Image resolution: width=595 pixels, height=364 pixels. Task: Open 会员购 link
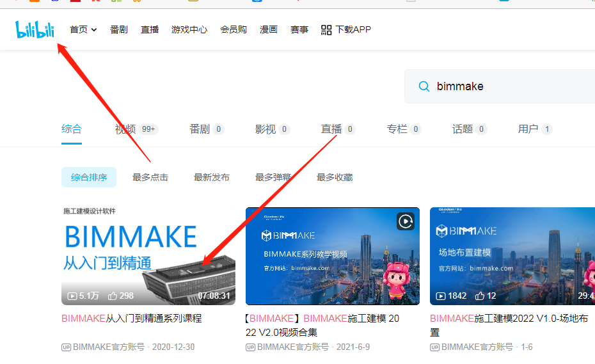pyautogui.click(x=234, y=29)
